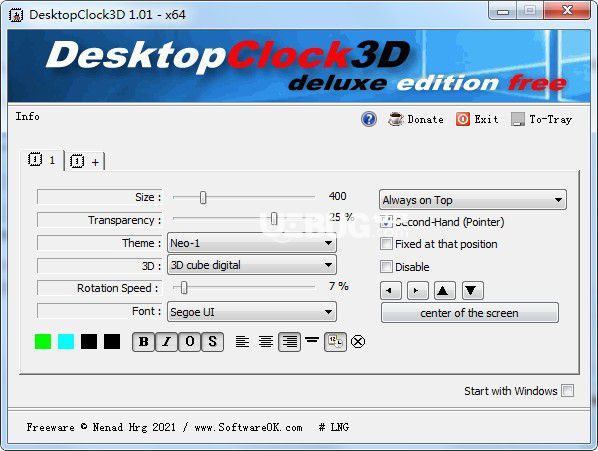Viewport: 598px width, 451px height.
Task: Toggle Bold font style button
Action: (x=143, y=342)
